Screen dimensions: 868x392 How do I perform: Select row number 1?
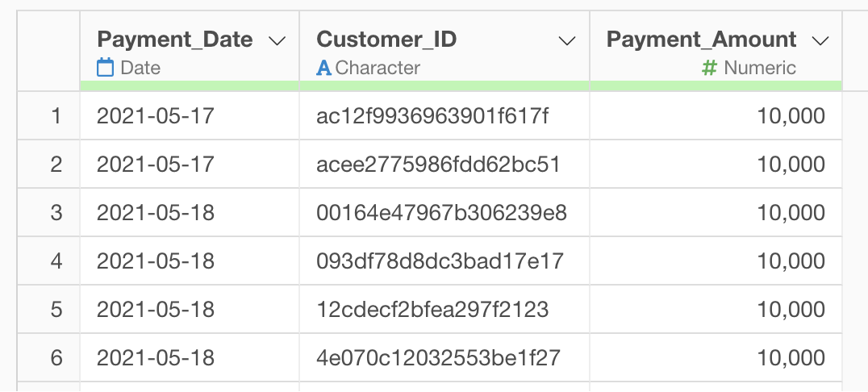coord(56,116)
